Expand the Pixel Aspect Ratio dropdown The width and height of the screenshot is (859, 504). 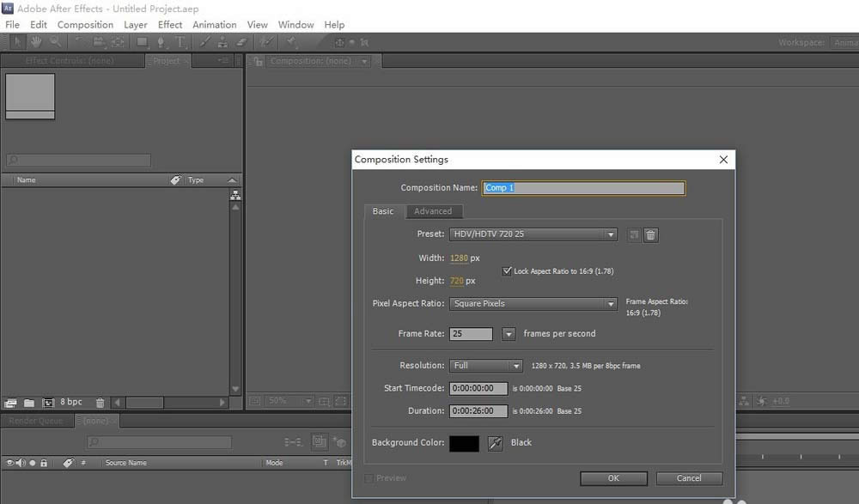[x=533, y=304]
